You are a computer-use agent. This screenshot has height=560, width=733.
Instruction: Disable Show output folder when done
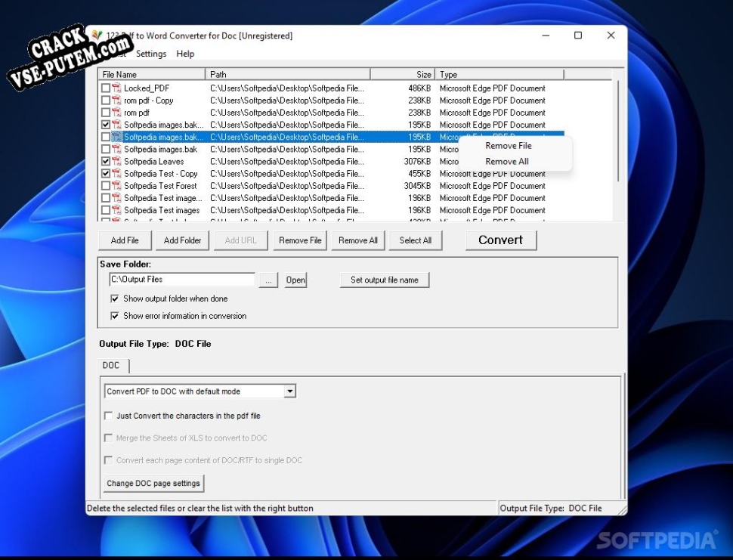tap(115, 299)
